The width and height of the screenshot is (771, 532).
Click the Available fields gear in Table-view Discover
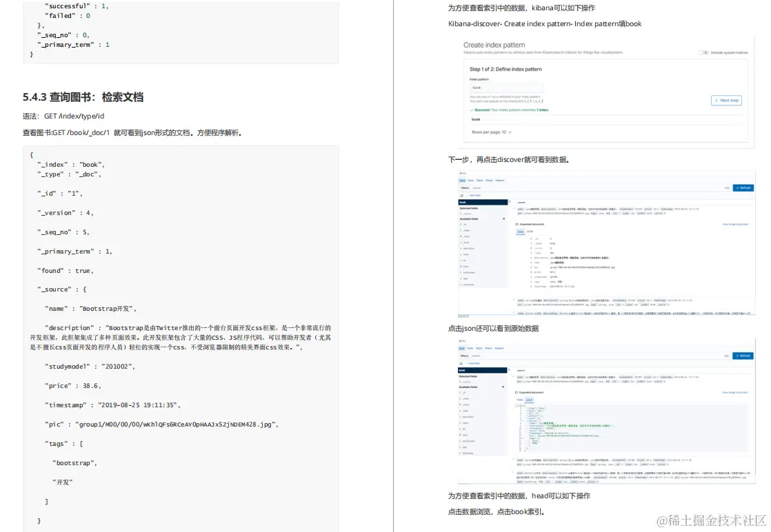pyautogui.click(x=503, y=218)
